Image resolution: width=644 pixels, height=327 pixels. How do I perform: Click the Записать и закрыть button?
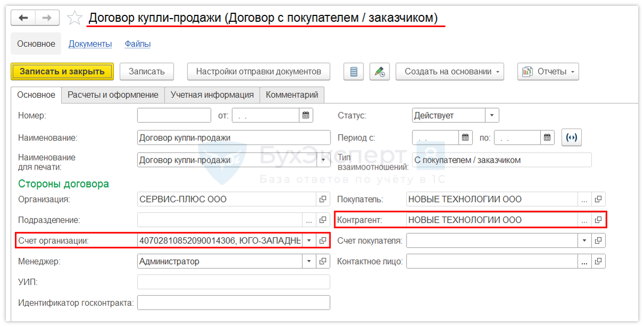click(62, 72)
